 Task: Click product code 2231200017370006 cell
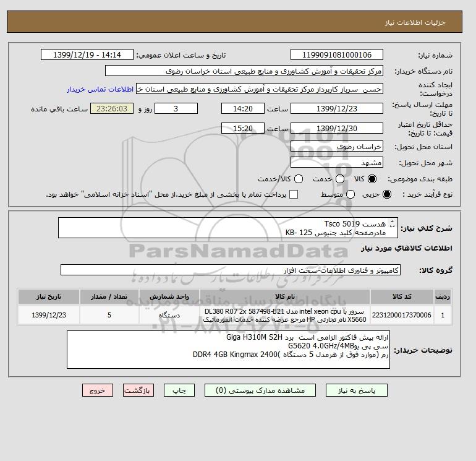[402, 315]
